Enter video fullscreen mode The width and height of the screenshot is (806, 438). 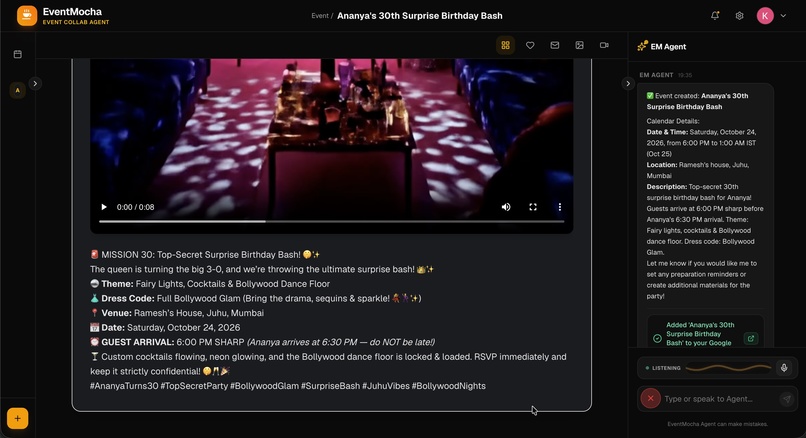point(533,207)
